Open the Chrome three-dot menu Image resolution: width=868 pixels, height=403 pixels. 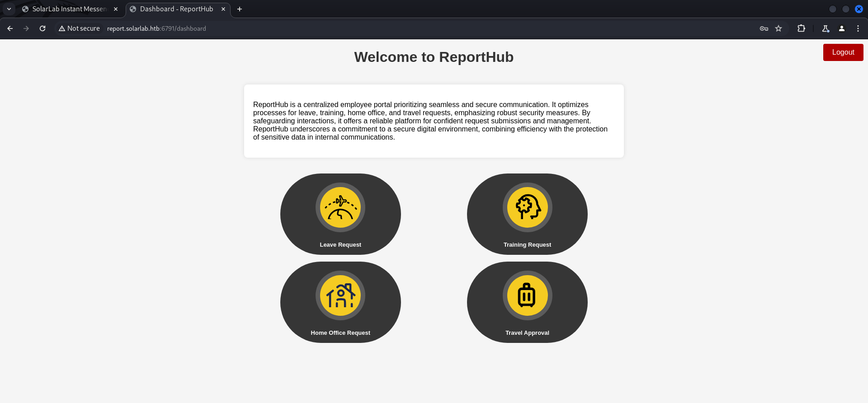click(x=858, y=28)
